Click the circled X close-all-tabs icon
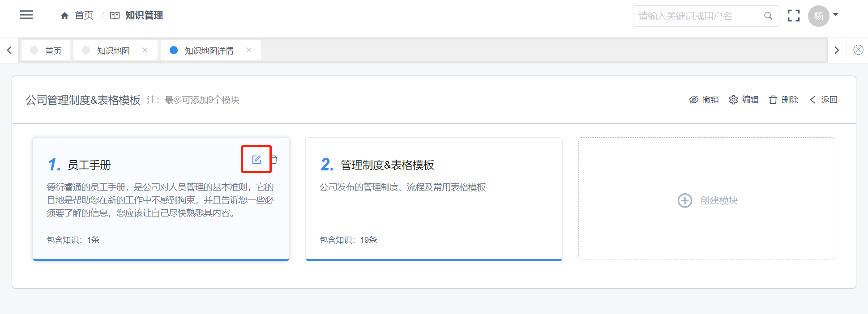The image size is (868, 314). tap(858, 50)
